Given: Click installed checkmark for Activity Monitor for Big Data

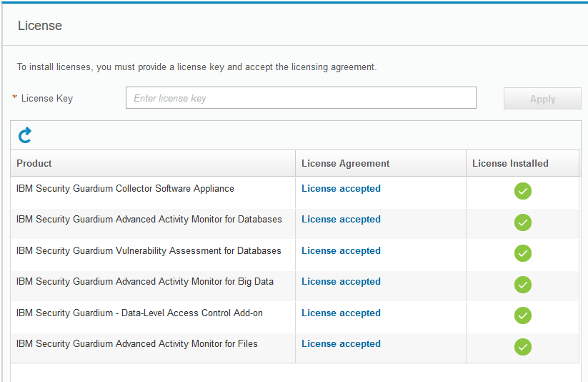Looking at the screenshot, I should (523, 285).
